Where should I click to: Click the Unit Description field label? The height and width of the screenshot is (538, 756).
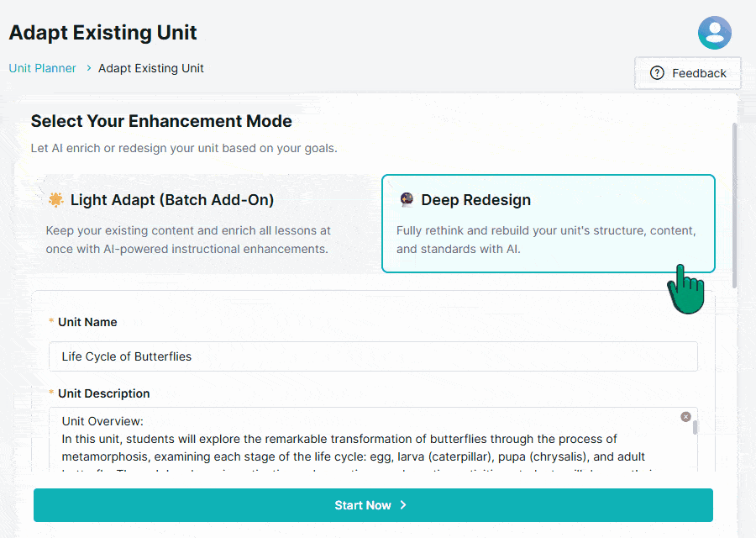[x=104, y=393]
